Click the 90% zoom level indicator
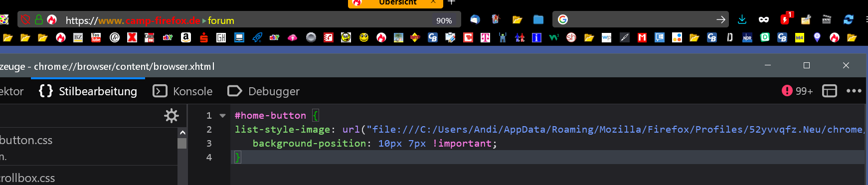This screenshot has width=868, height=185. (x=444, y=20)
